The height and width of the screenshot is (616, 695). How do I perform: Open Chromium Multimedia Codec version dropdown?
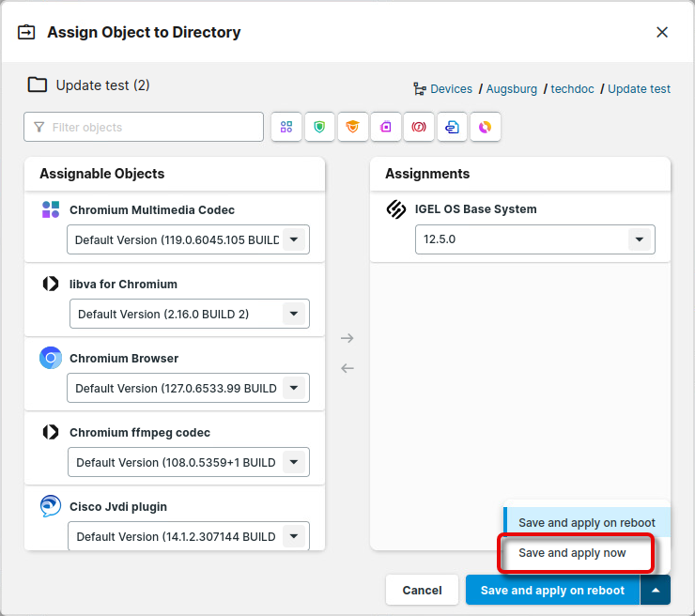click(x=294, y=239)
